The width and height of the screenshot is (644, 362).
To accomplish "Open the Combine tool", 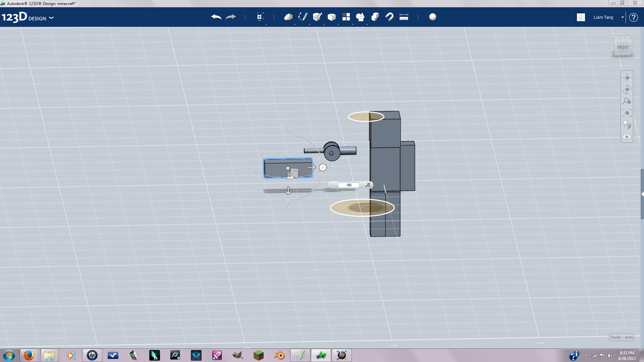I will 375,17.
